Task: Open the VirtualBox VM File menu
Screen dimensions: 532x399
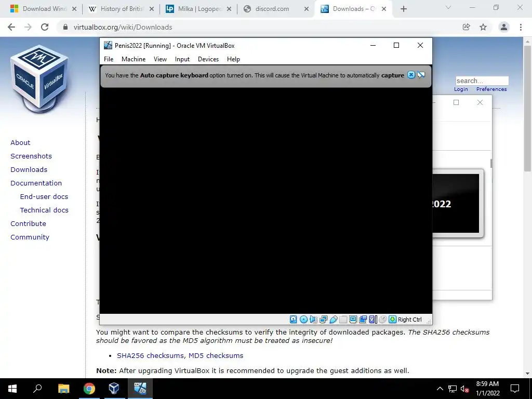Action: coord(109,59)
